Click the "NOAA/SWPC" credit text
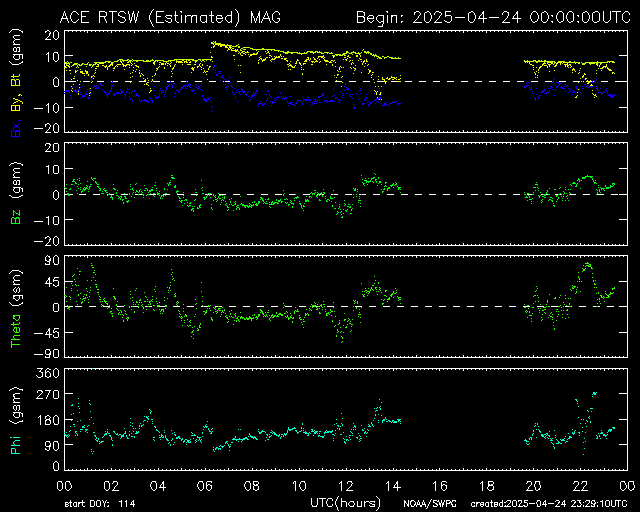This screenshot has height=512, width=640. (430, 504)
